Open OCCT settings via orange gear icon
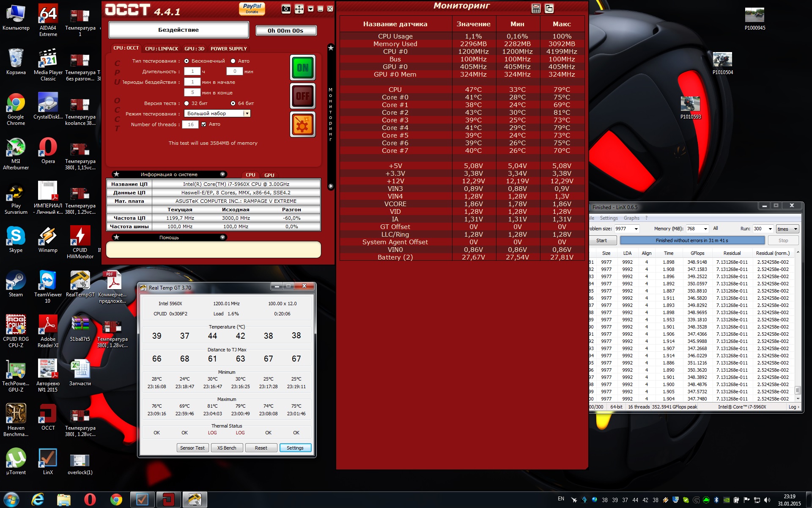Screen dimensions: 812x508 coord(302,125)
